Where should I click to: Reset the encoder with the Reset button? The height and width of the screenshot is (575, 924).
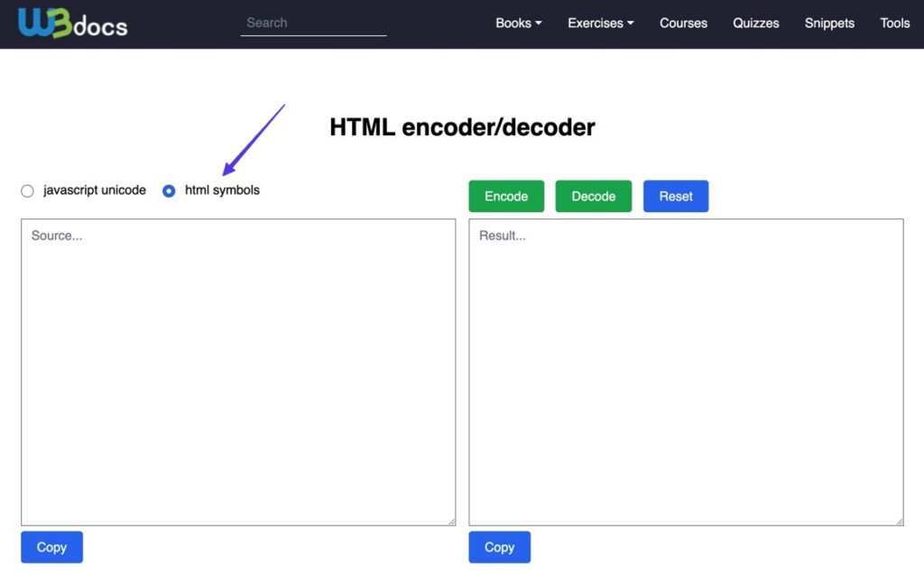coord(676,196)
